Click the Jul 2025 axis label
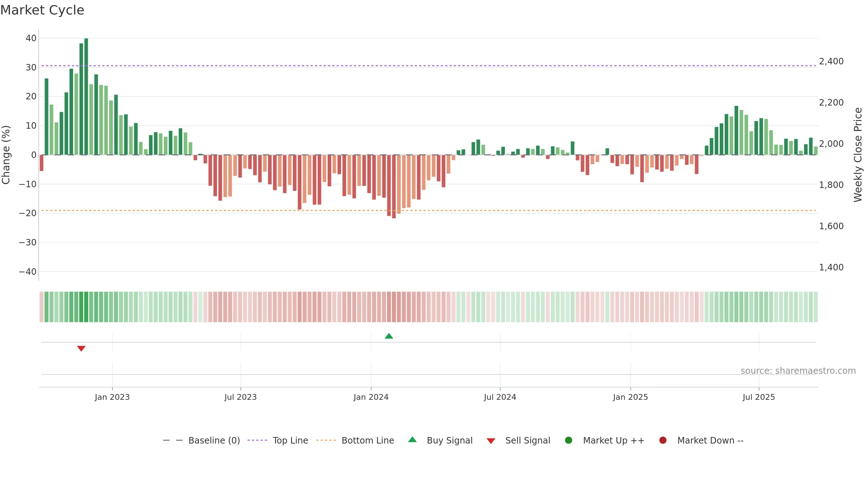This screenshot has width=868, height=488. click(759, 397)
